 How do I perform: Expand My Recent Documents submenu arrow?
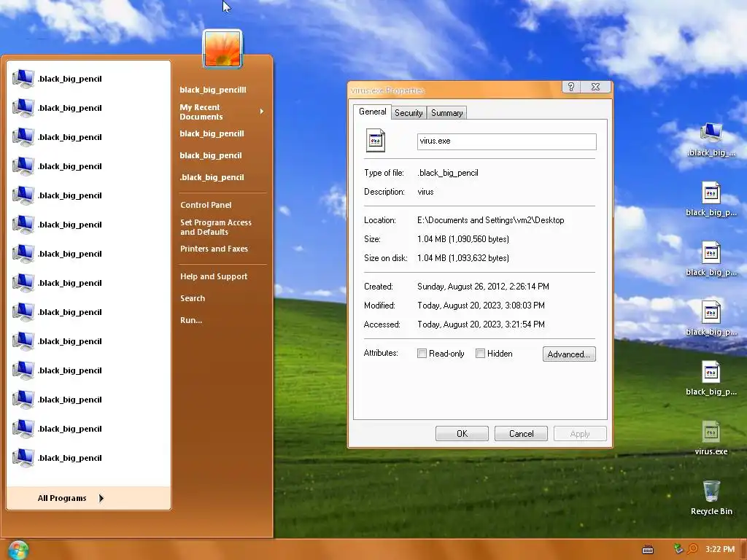(262, 112)
